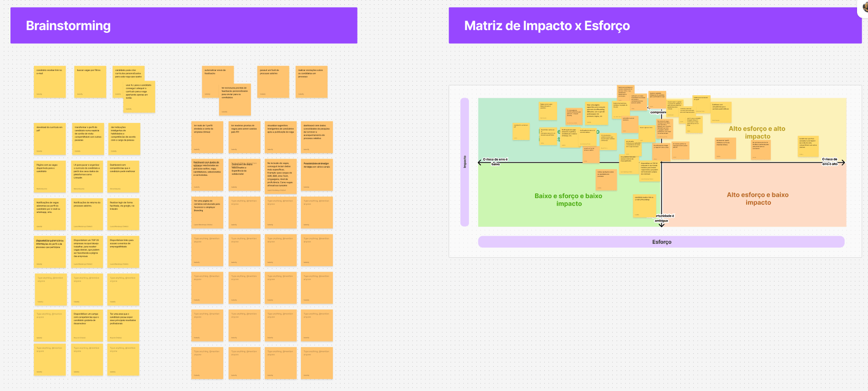The image size is (868, 391).
Task: Select the 'download do currículo em pdf' sticky
Action: tap(50, 139)
